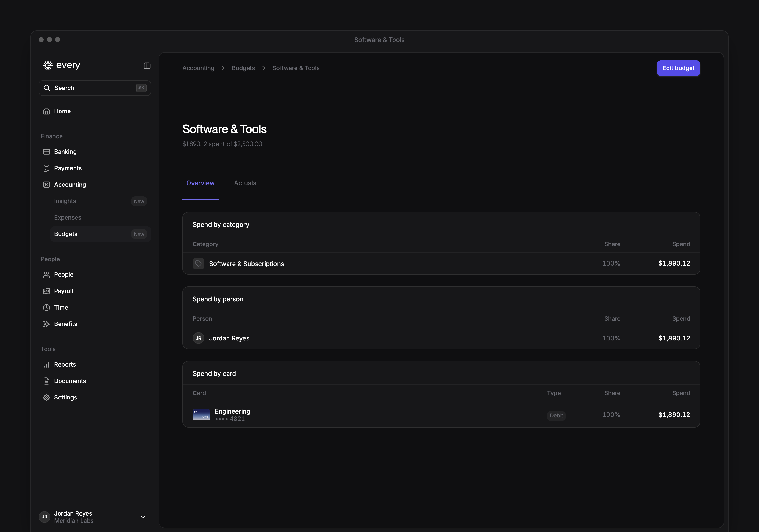
Task: Click the People users icon
Action: click(x=46, y=274)
